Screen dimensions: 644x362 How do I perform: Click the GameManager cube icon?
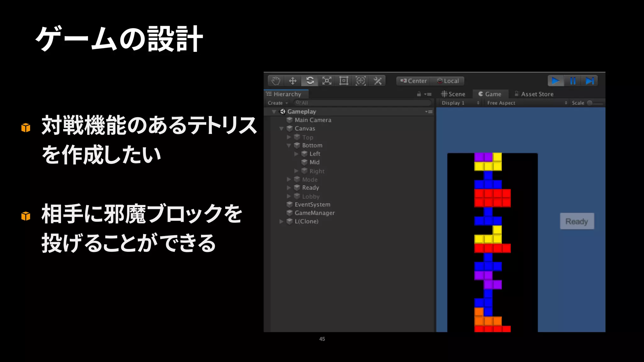tap(290, 213)
